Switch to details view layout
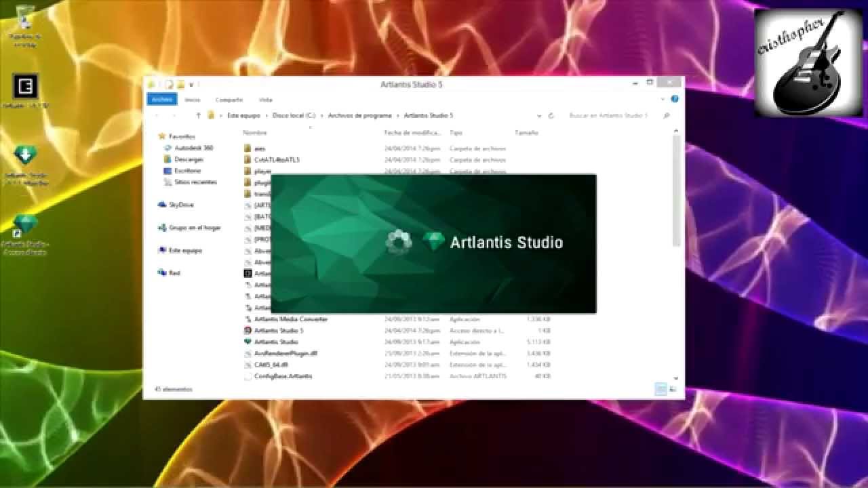The height and width of the screenshot is (488, 868). [x=660, y=389]
